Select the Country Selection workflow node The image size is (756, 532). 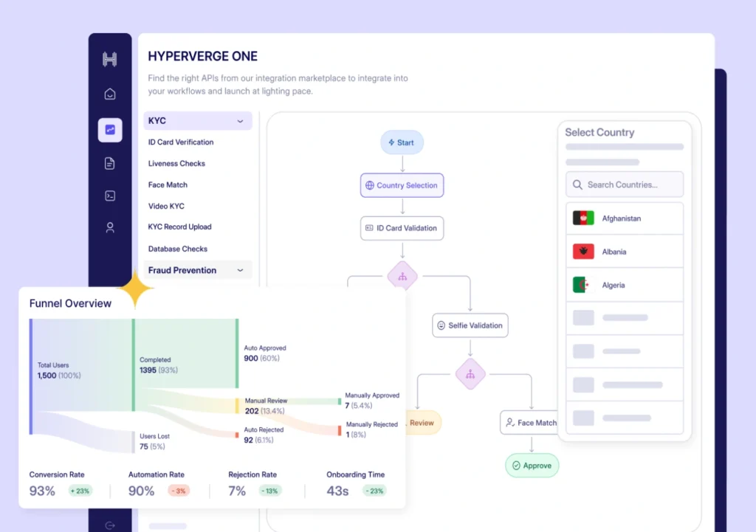(x=402, y=185)
